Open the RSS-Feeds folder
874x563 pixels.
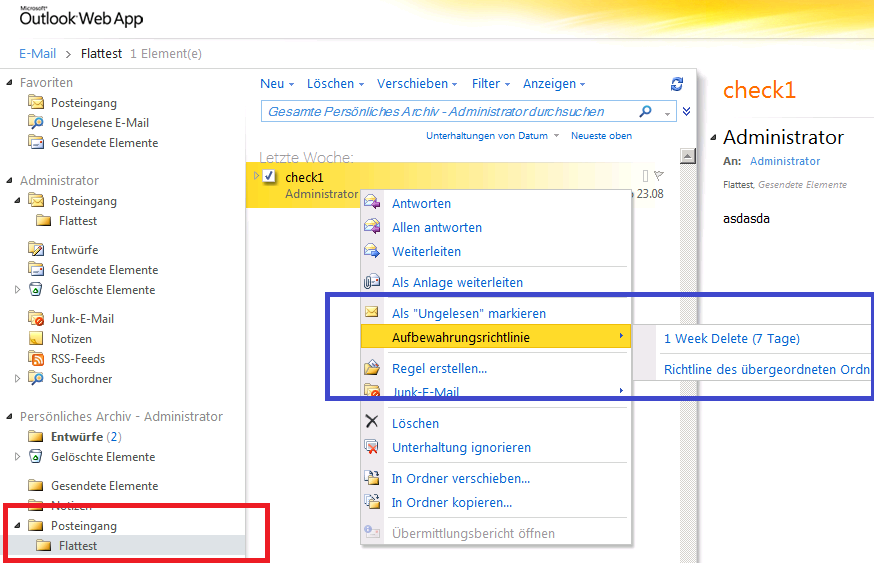click(x=77, y=359)
